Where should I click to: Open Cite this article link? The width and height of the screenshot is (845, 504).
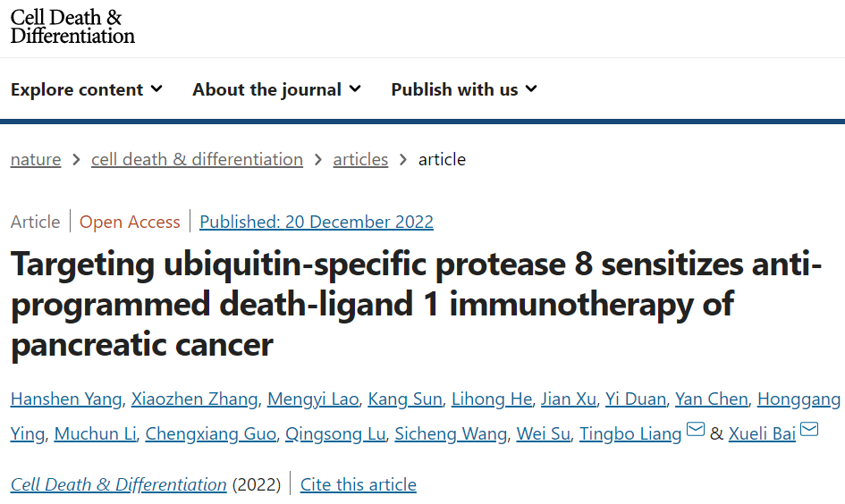[x=359, y=484]
